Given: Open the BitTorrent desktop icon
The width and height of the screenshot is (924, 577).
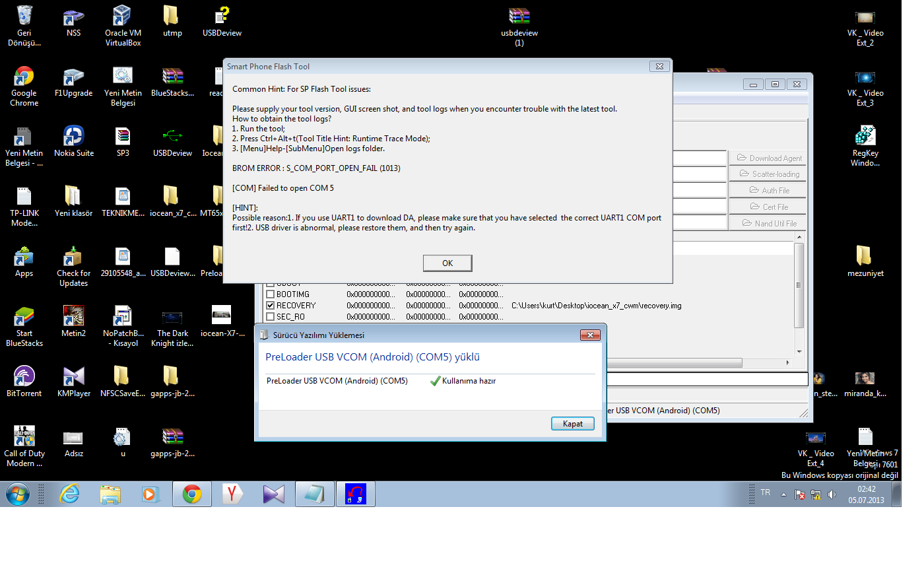Looking at the screenshot, I should coord(24,382).
